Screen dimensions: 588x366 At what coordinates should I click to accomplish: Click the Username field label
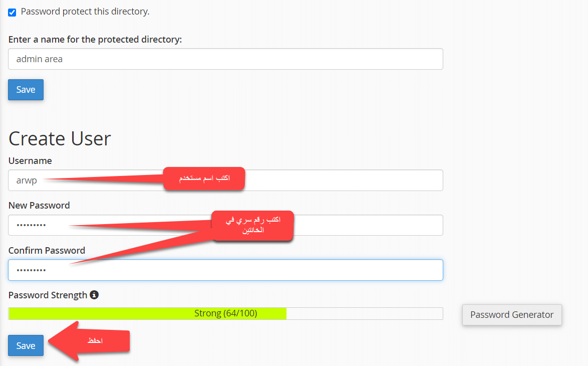point(30,160)
